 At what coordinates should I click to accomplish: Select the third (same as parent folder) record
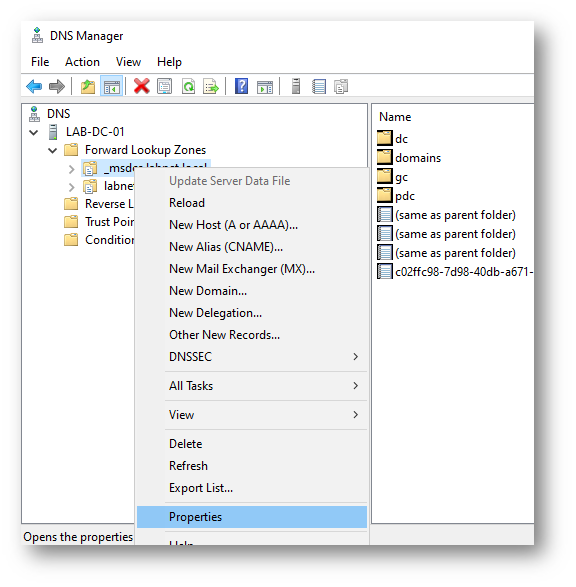[455, 253]
